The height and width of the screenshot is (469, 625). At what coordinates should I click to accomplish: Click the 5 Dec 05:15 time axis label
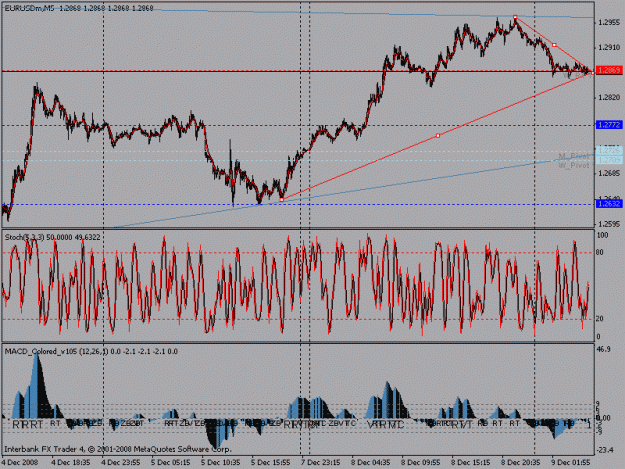click(x=171, y=463)
